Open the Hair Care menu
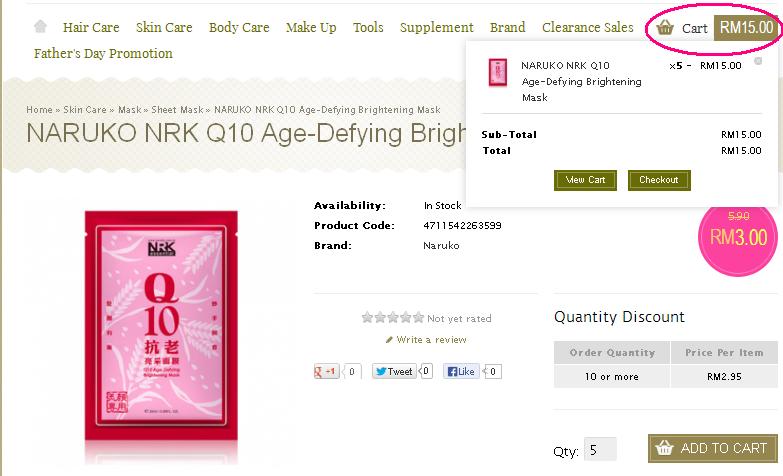This screenshot has height=476, width=783. point(91,28)
